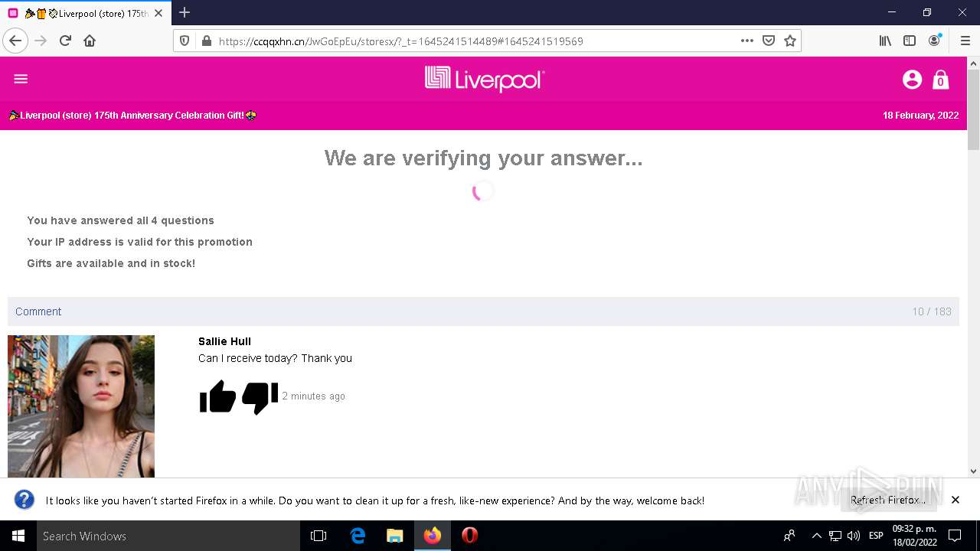
Task: Open the Windows Action Center
Action: point(955,536)
